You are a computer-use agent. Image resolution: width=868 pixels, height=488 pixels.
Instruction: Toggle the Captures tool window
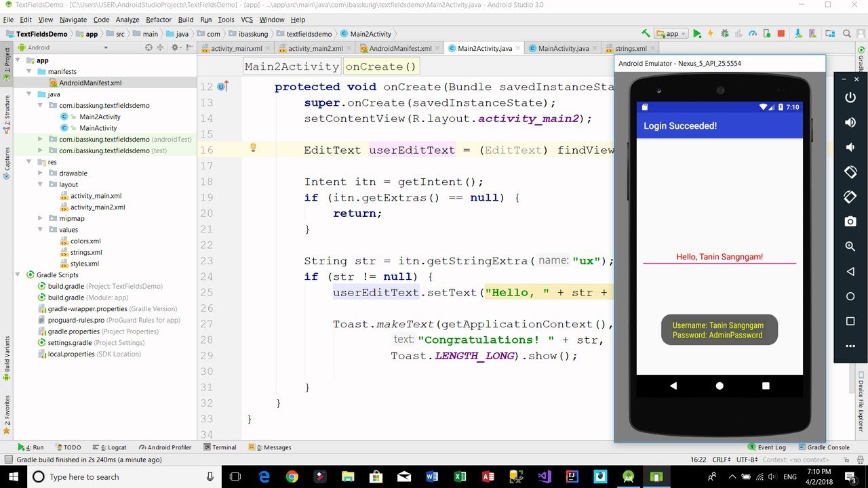(x=7, y=163)
